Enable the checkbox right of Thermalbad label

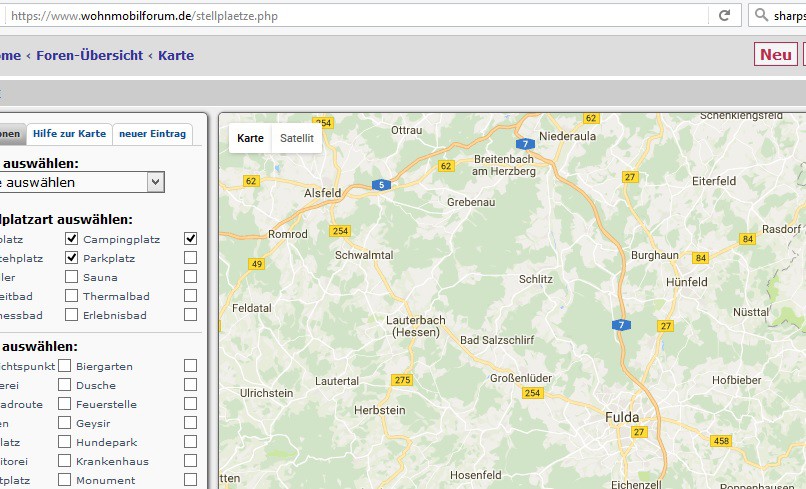(x=191, y=296)
